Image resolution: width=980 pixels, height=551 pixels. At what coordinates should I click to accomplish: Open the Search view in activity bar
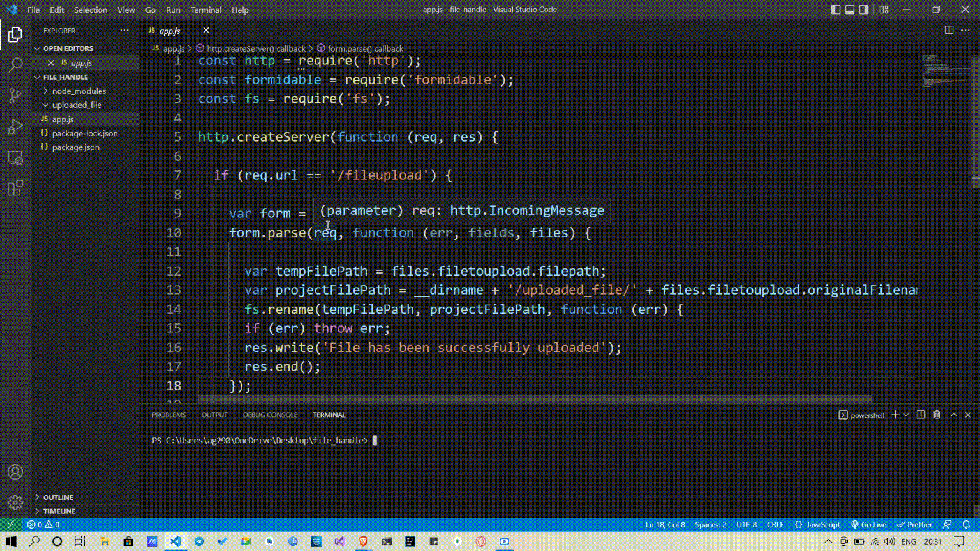(15, 65)
